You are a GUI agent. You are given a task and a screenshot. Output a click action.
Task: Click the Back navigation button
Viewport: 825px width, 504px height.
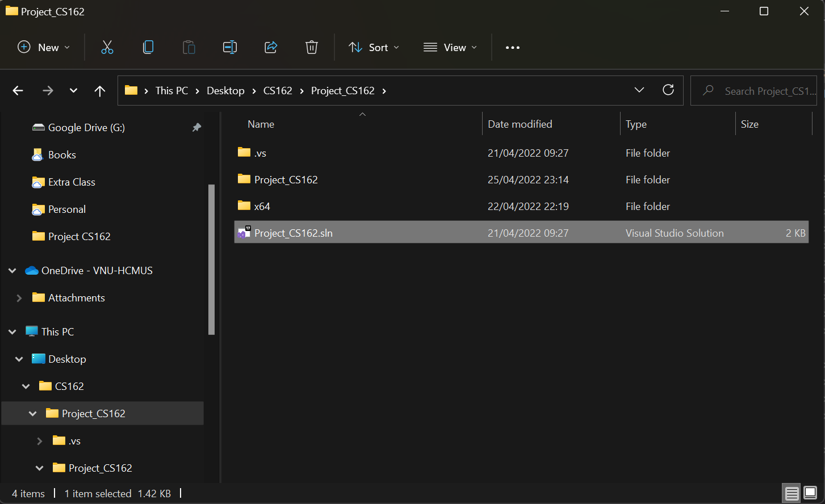click(18, 90)
